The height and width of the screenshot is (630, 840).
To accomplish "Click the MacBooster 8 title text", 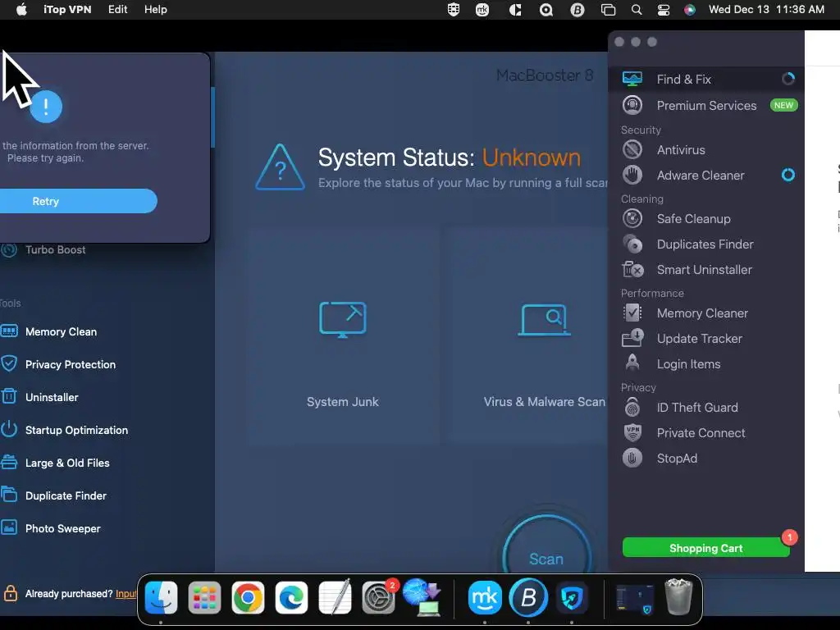I will click(x=545, y=75).
